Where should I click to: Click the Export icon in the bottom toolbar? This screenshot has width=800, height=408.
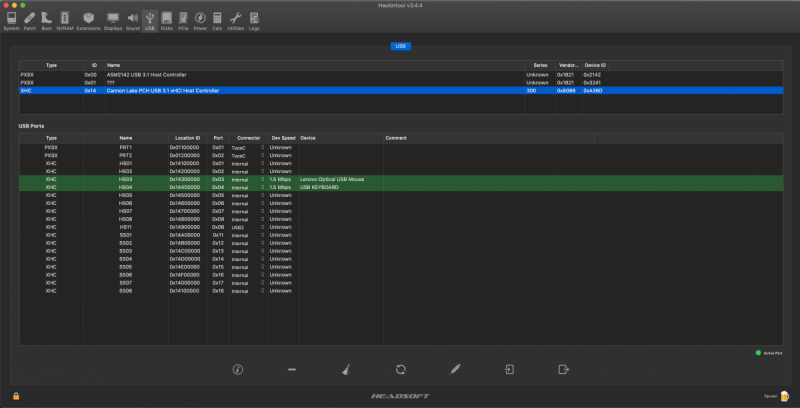pyautogui.click(x=563, y=369)
